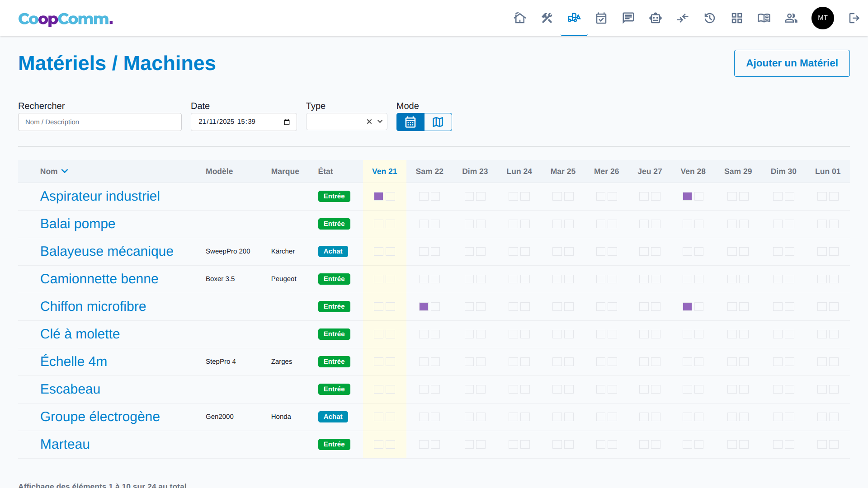Open the date picker calendar icon
This screenshot has width=868, height=488.
coord(287,122)
